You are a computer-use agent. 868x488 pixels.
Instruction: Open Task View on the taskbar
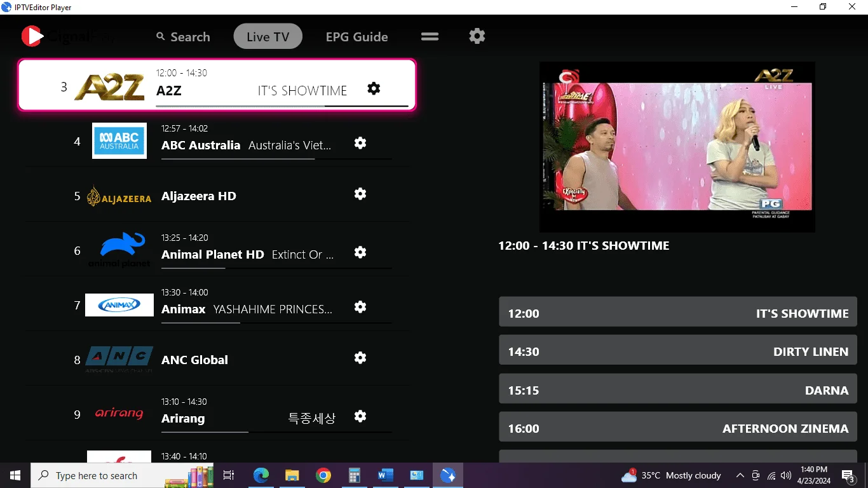[229, 475]
